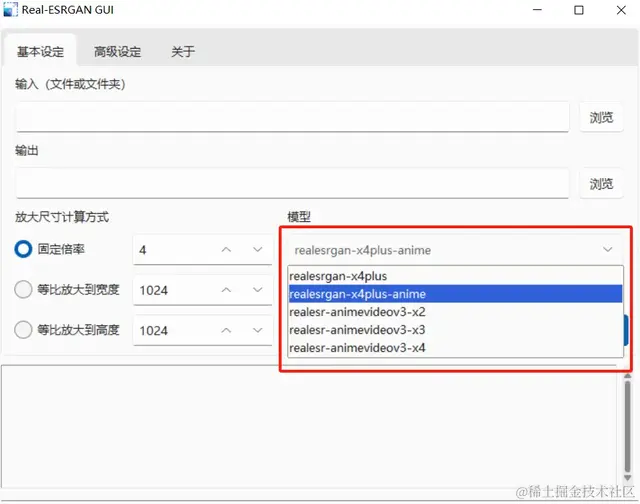The width and height of the screenshot is (640, 504).
Task: Decrease the fixed scale value 4
Action: pos(258,249)
